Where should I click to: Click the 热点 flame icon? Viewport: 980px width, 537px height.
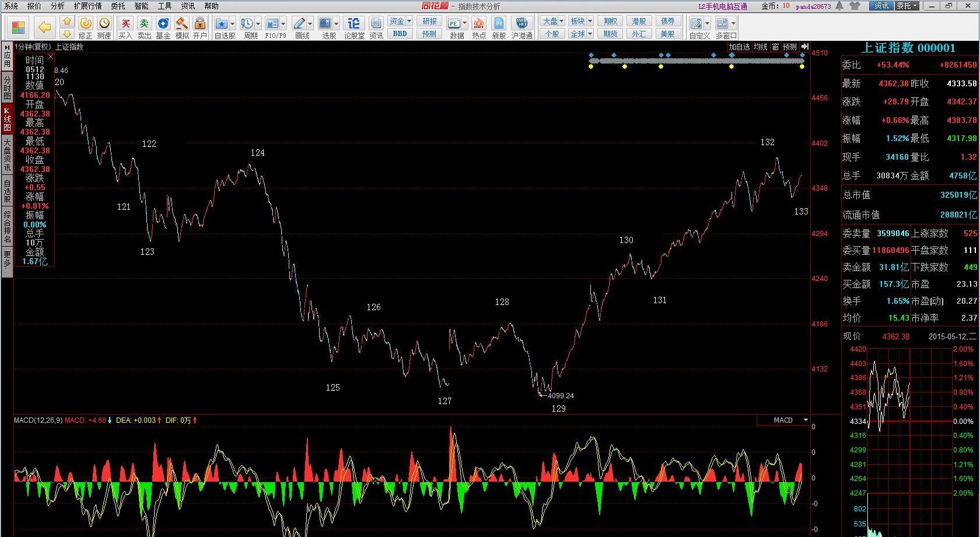479,24
